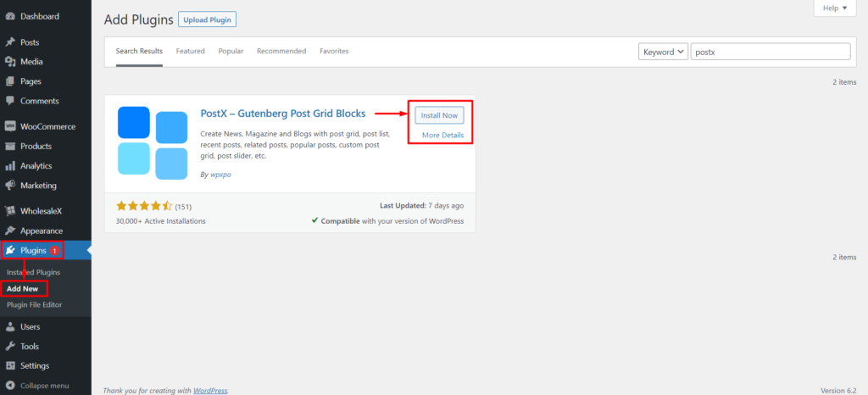Click the Collapse menu text
The height and width of the screenshot is (395, 868).
[x=45, y=386]
